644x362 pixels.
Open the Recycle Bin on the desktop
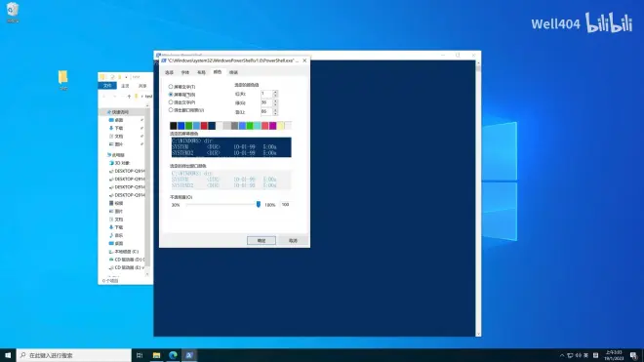coord(13,12)
